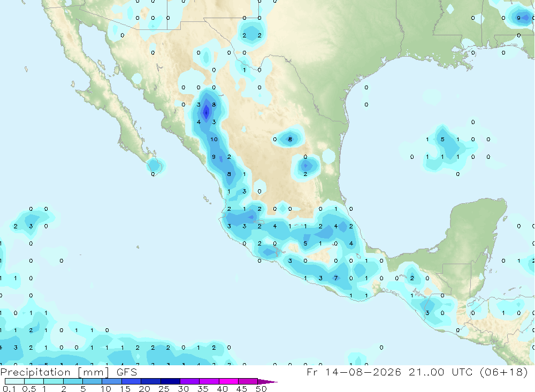Click legend scale label '20'
535x392 pixels.
tap(144, 389)
